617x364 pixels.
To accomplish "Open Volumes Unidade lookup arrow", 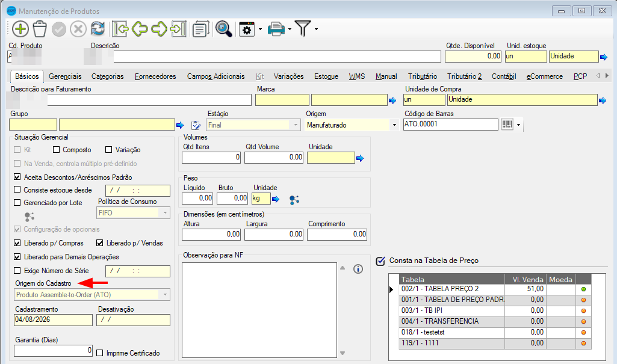I will (359, 158).
